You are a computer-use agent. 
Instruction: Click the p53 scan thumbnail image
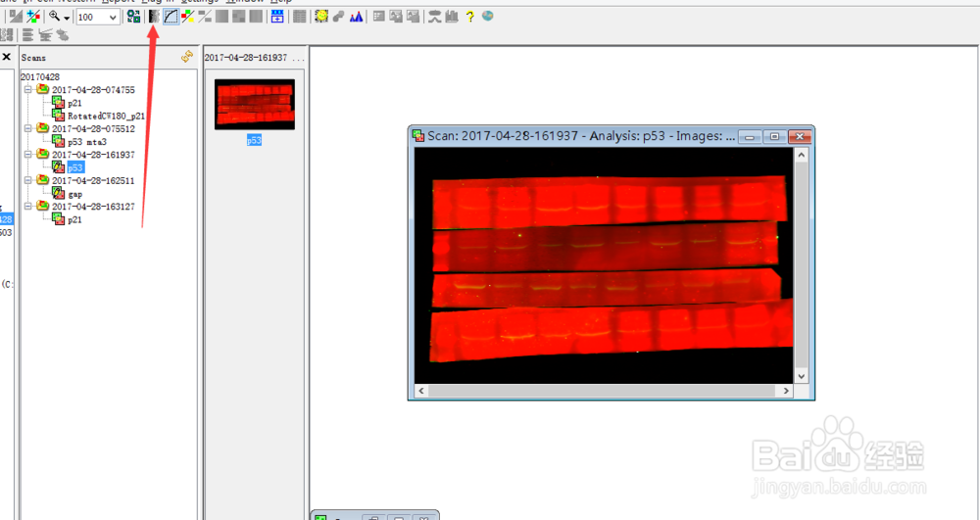pyautogui.click(x=255, y=104)
